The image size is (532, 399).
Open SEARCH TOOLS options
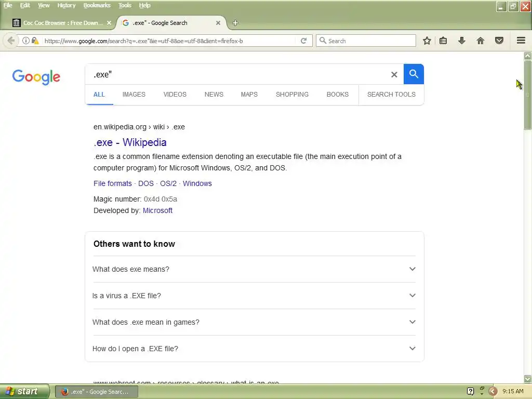pos(391,95)
